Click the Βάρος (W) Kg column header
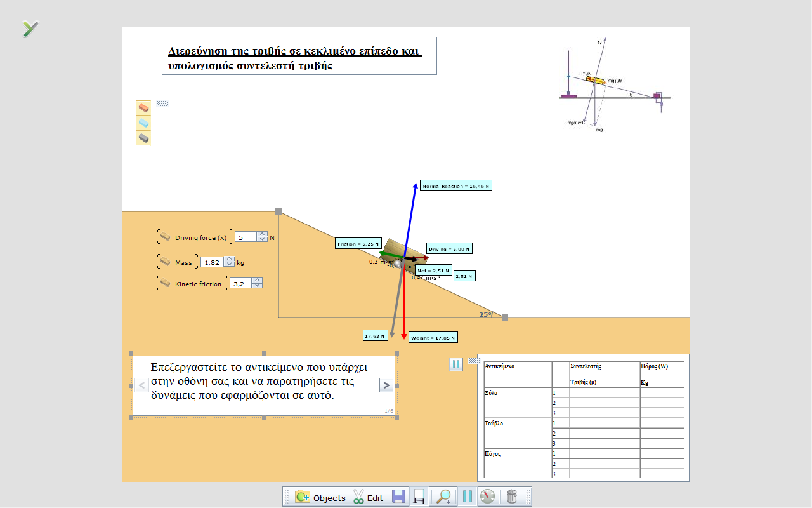The height and width of the screenshot is (508, 812). coord(654,374)
